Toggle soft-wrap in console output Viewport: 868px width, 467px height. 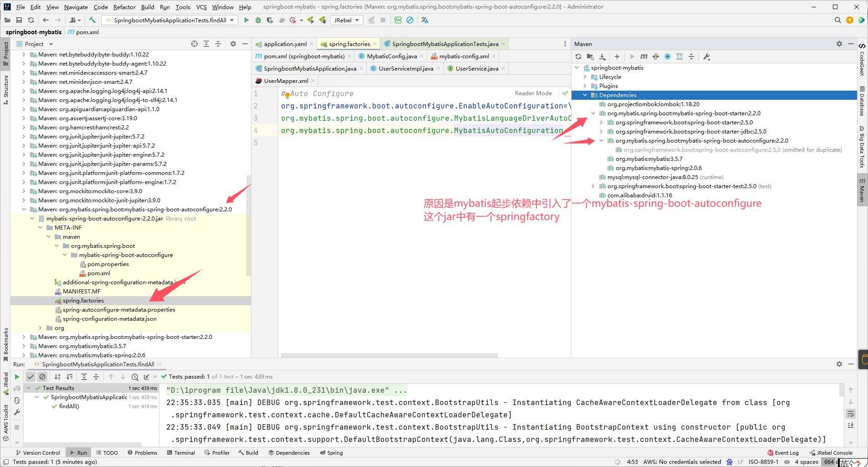pyautogui.click(x=851, y=414)
